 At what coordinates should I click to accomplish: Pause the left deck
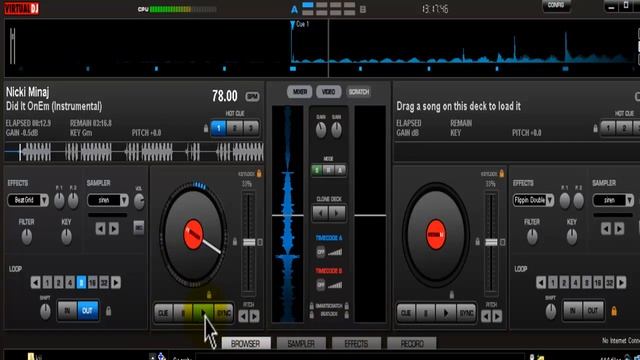183,313
